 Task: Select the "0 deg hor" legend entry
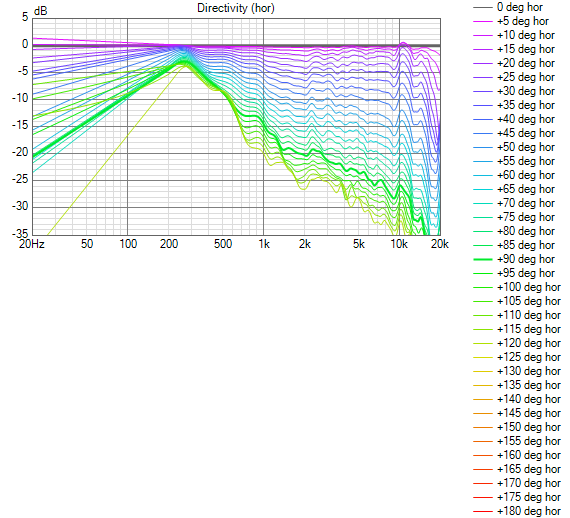tap(508, 7)
